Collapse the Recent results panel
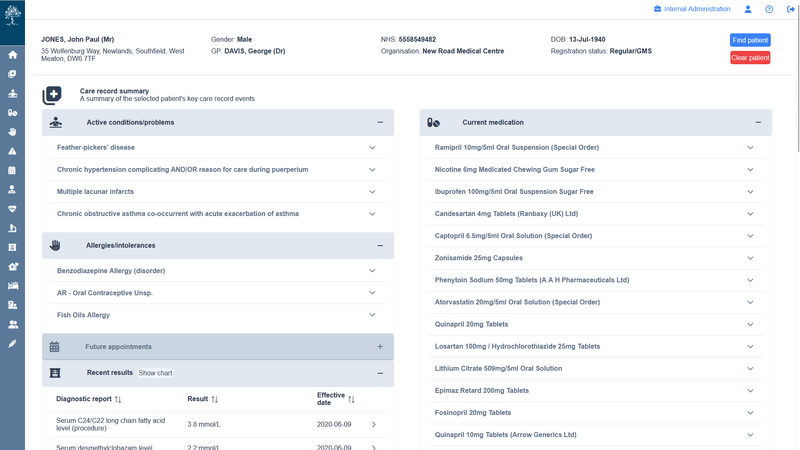The width and height of the screenshot is (800, 450). coord(380,373)
